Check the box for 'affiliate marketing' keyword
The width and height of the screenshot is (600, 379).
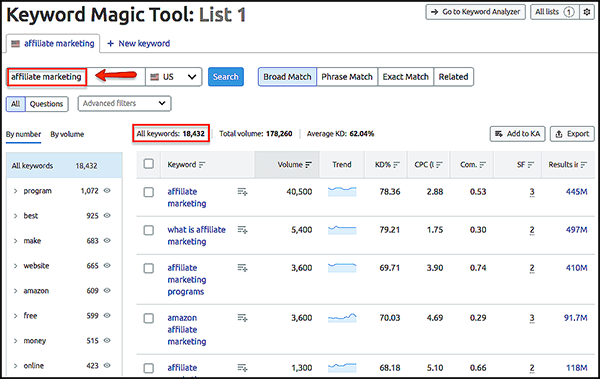(148, 192)
